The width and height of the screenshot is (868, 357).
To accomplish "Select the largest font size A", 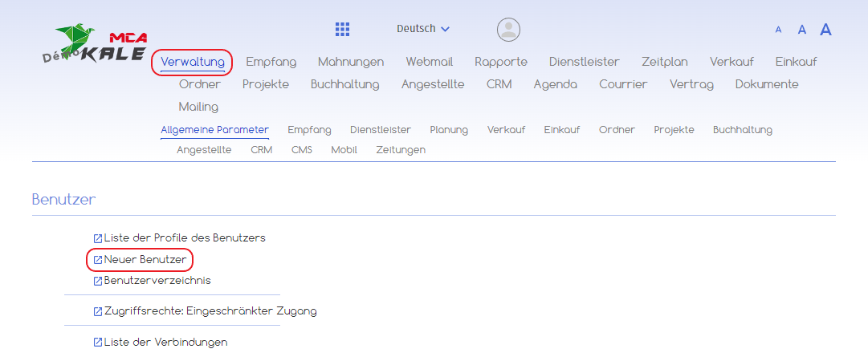I will [825, 30].
